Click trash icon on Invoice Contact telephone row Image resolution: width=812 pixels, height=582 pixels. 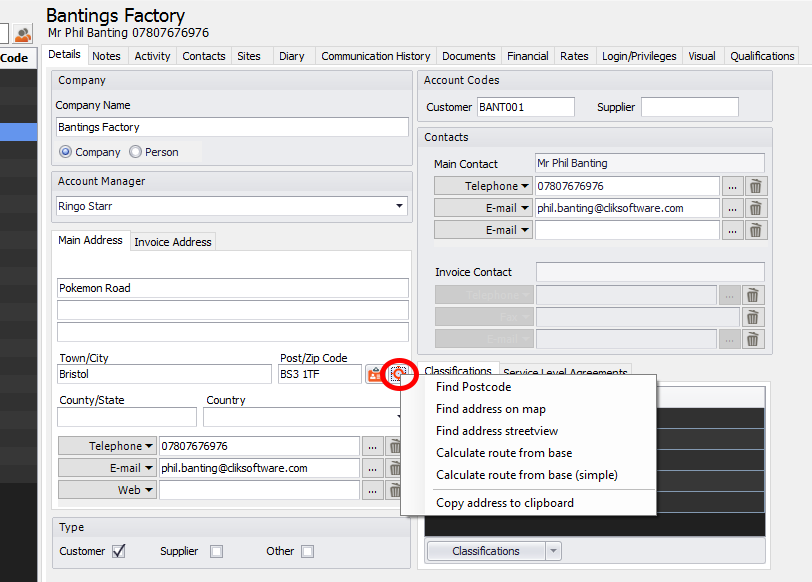(x=754, y=295)
